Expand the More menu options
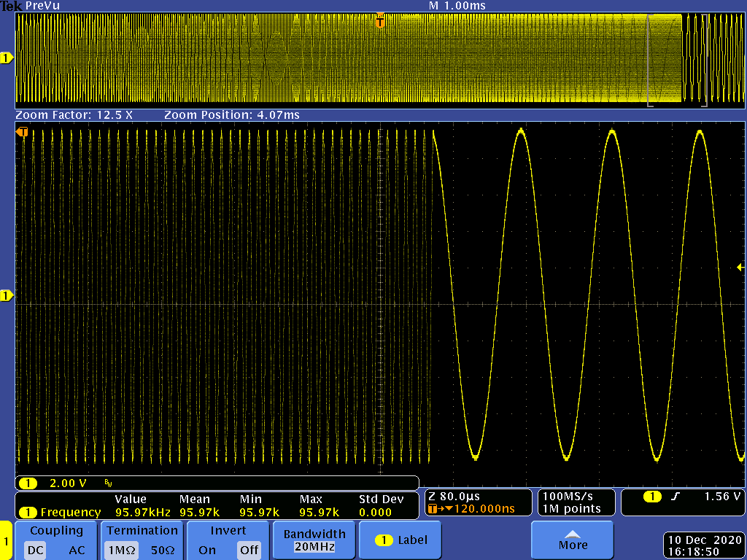The image size is (747, 560). click(x=573, y=540)
